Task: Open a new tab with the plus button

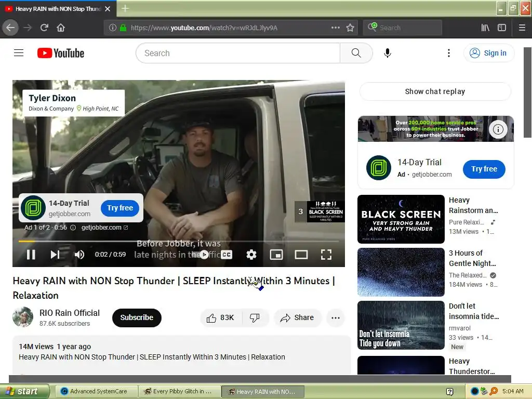Action: 125,8
